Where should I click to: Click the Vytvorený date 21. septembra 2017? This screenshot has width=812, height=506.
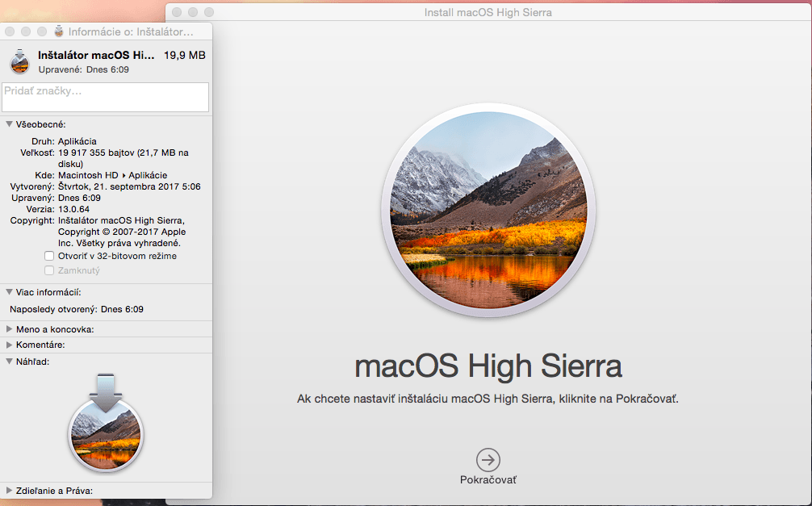coord(129,186)
